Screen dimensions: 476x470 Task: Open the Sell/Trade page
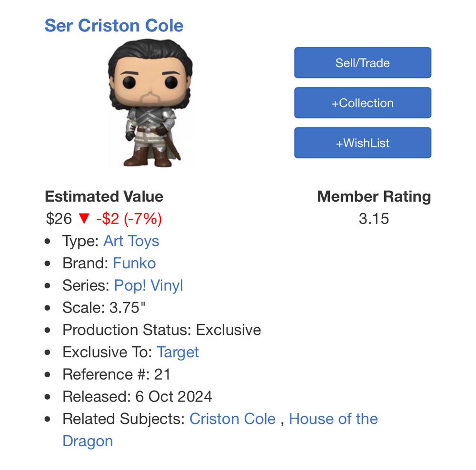(x=363, y=63)
